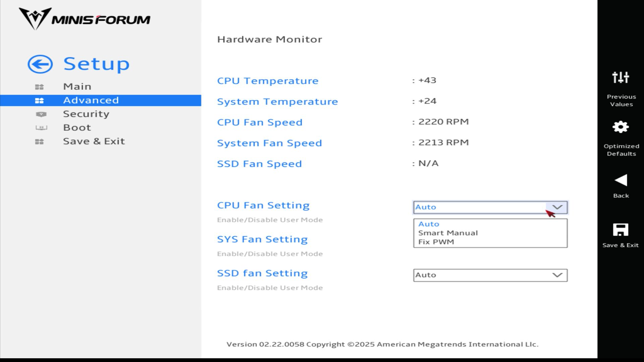Click the Save & Exit floppy disk icon
Viewport: 644px width, 362px height.
621,230
